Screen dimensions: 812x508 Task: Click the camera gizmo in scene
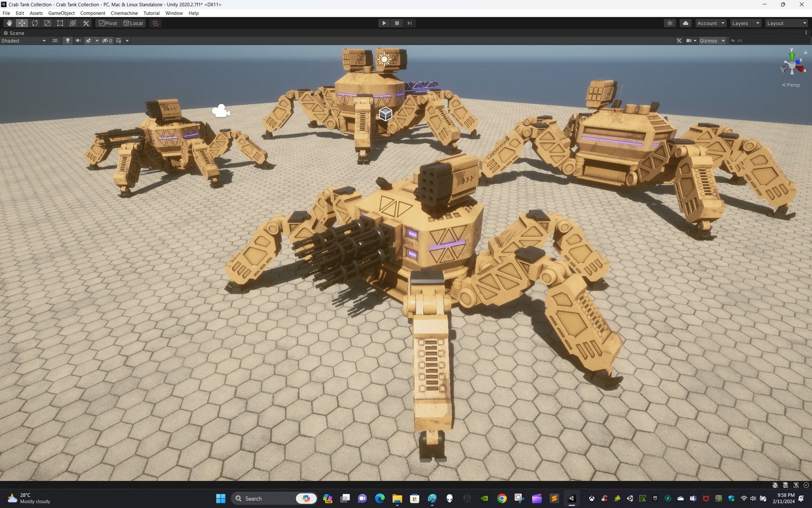[221, 111]
